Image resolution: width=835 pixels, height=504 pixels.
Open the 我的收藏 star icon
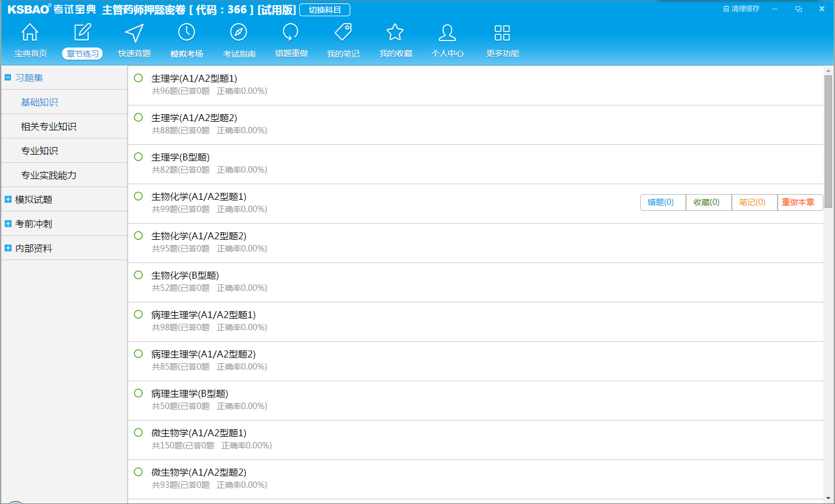395,32
